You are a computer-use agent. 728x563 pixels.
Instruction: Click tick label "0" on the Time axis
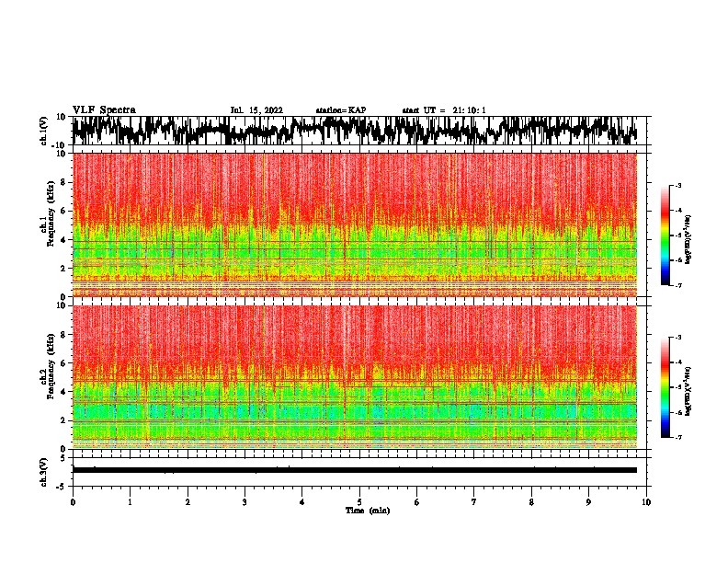point(73,502)
